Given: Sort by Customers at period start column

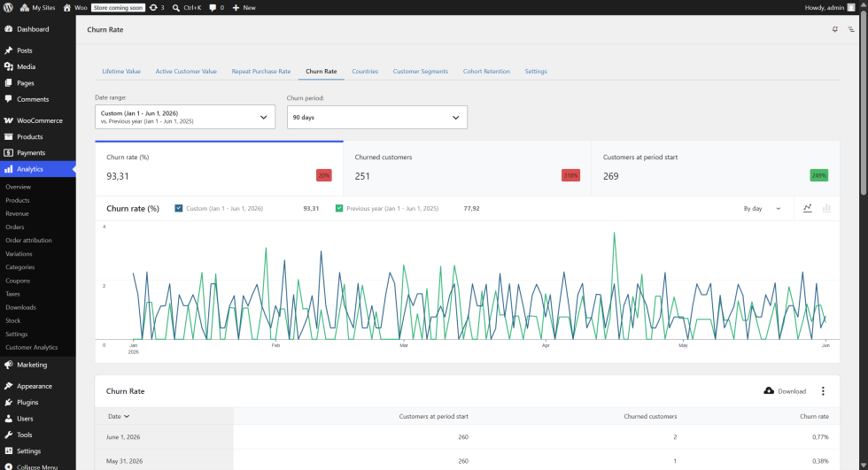Looking at the screenshot, I should (x=433, y=416).
